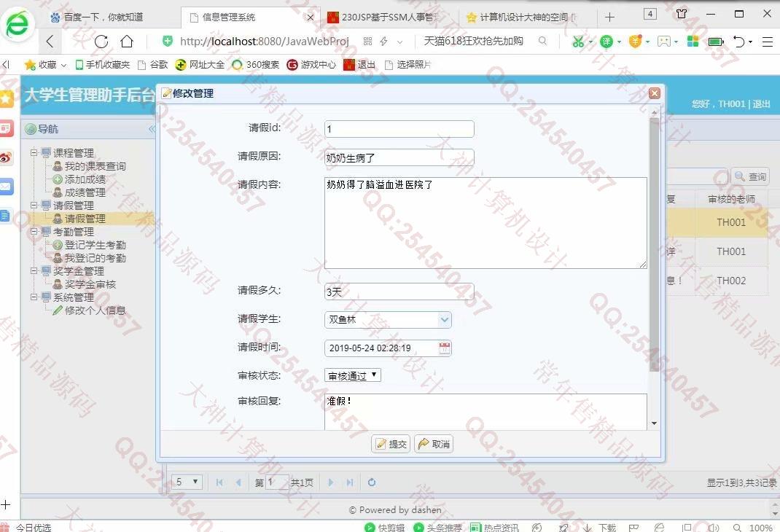Image resolution: width=780 pixels, height=532 pixels.
Task: Open the mail sidebar icon
Action: tap(6, 187)
